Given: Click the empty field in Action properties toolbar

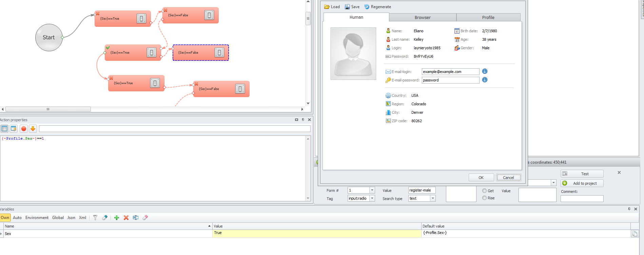Looking at the screenshot, I should point(175,129).
